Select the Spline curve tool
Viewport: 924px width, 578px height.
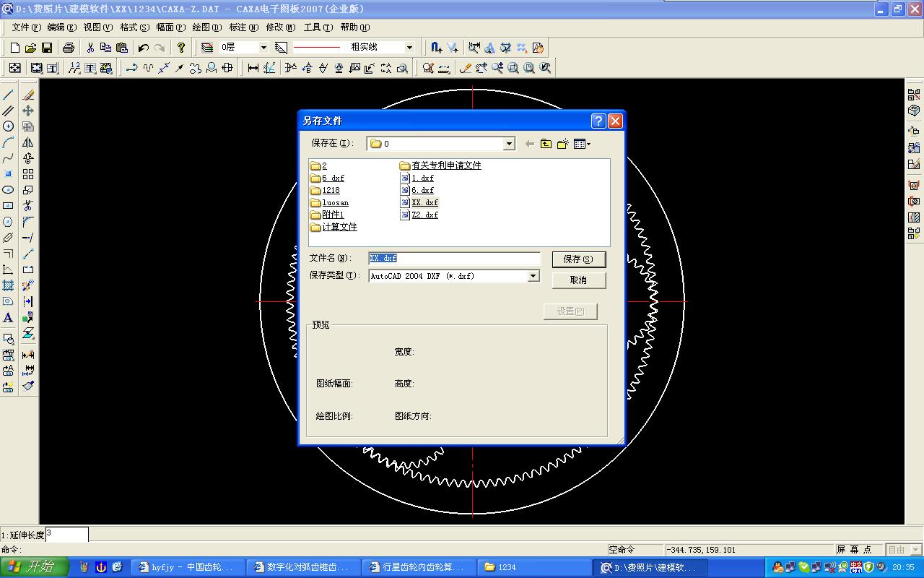8,158
